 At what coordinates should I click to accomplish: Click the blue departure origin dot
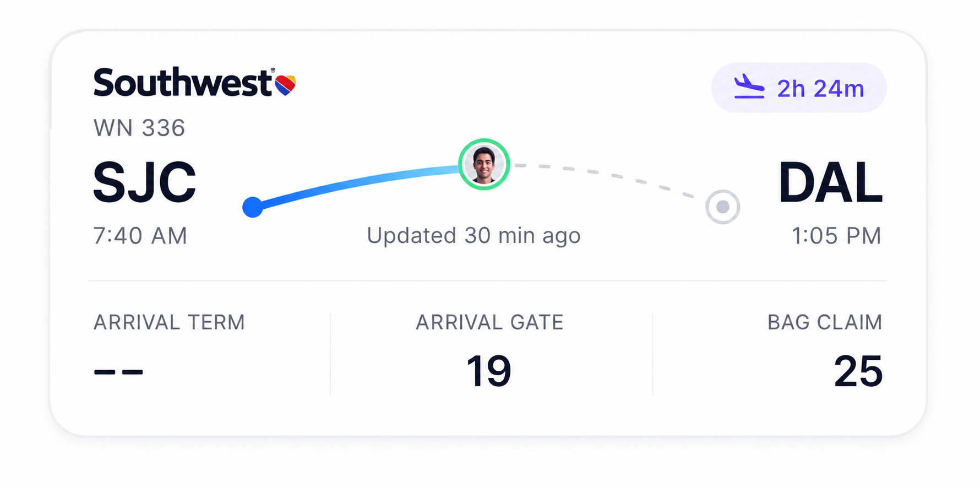253,207
